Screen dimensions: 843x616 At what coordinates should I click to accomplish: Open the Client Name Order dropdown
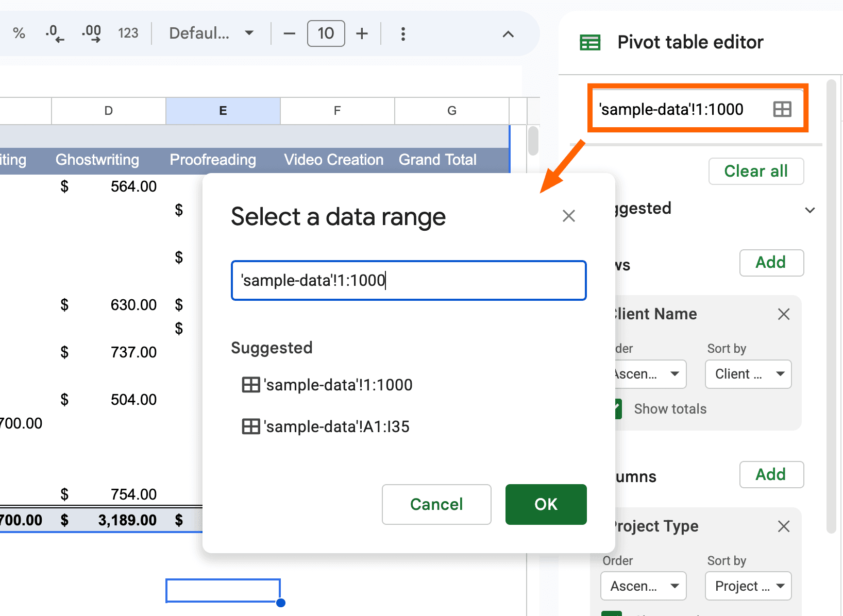click(x=650, y=374)
